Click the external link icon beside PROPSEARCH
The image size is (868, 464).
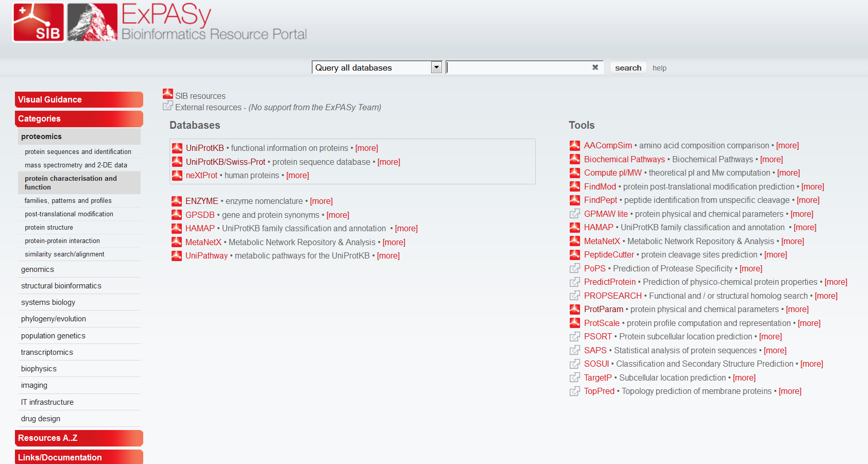575,296
